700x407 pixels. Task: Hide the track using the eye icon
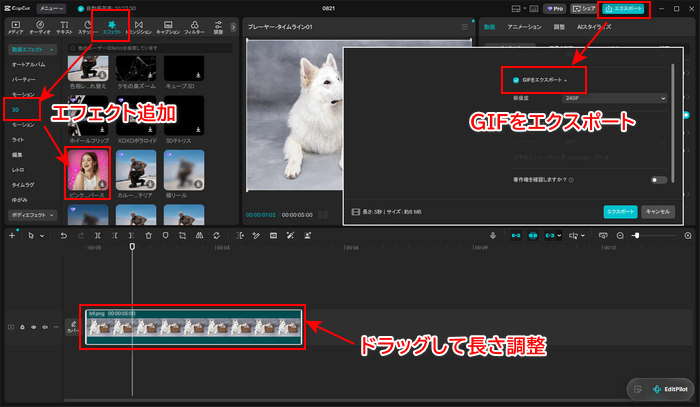(33, 327)
